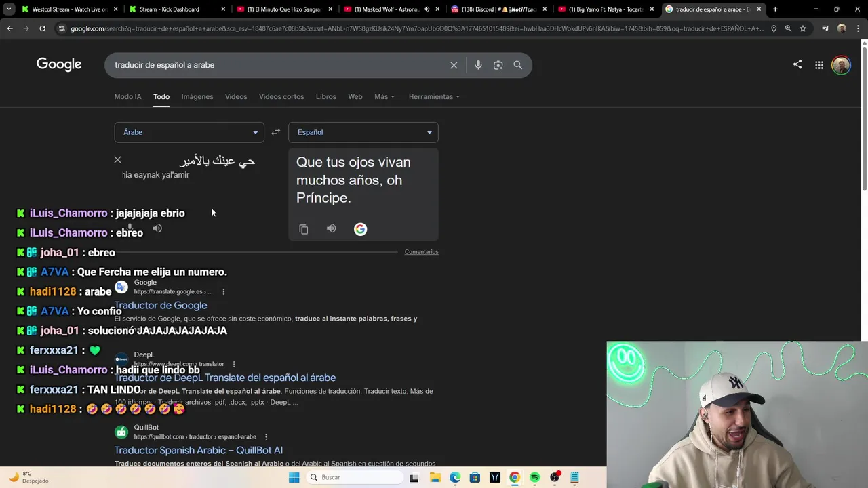868x488 pixels.
Task: Click the magnifier search button
Action: pos(518,65)
